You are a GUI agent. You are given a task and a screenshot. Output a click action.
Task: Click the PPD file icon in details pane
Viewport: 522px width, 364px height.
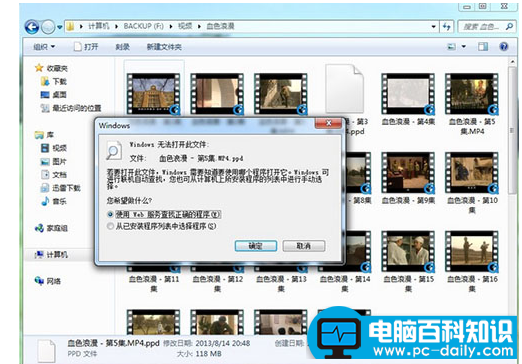coord(46,351)
